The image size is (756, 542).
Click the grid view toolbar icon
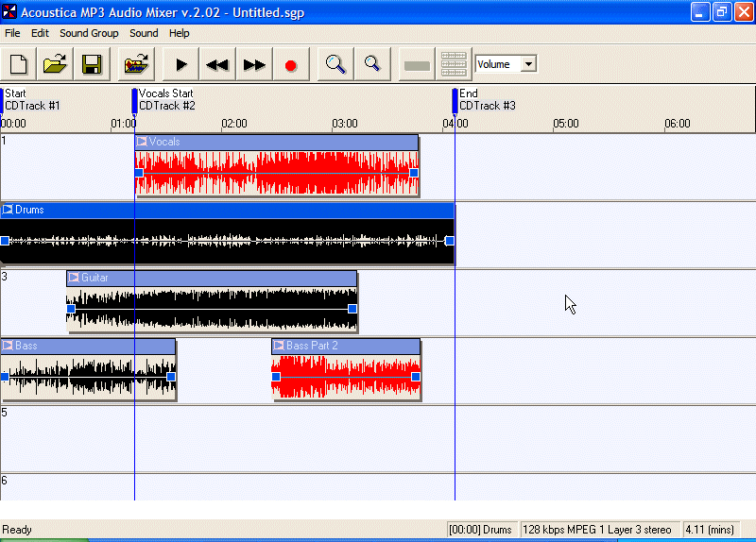(x=454, y=64)
